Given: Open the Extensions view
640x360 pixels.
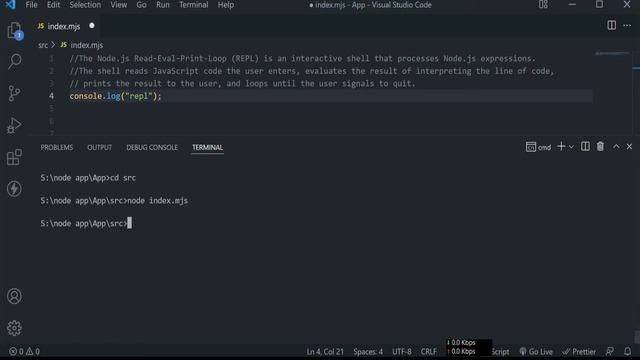Looking at the screenshot, I should 14,157.
